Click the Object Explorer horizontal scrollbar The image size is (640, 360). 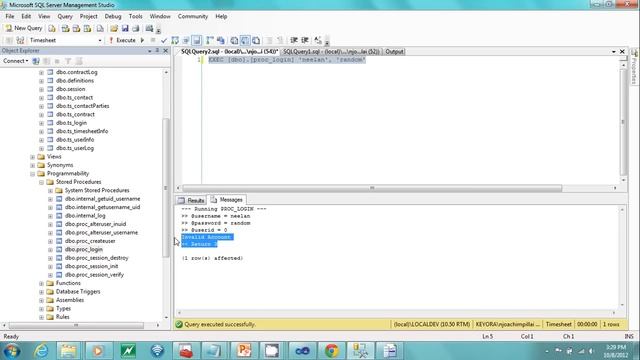[76, 325]
